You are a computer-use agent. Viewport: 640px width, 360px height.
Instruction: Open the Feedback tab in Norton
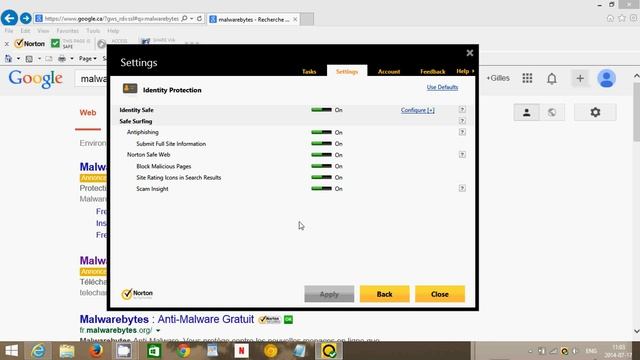pos(433,71)
